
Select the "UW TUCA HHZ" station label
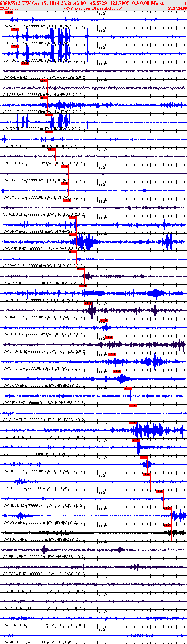(15, 540)
